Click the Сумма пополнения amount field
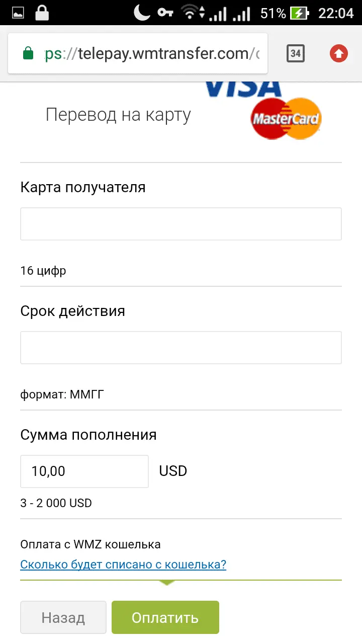362x644 pixels. coord(84,471)
